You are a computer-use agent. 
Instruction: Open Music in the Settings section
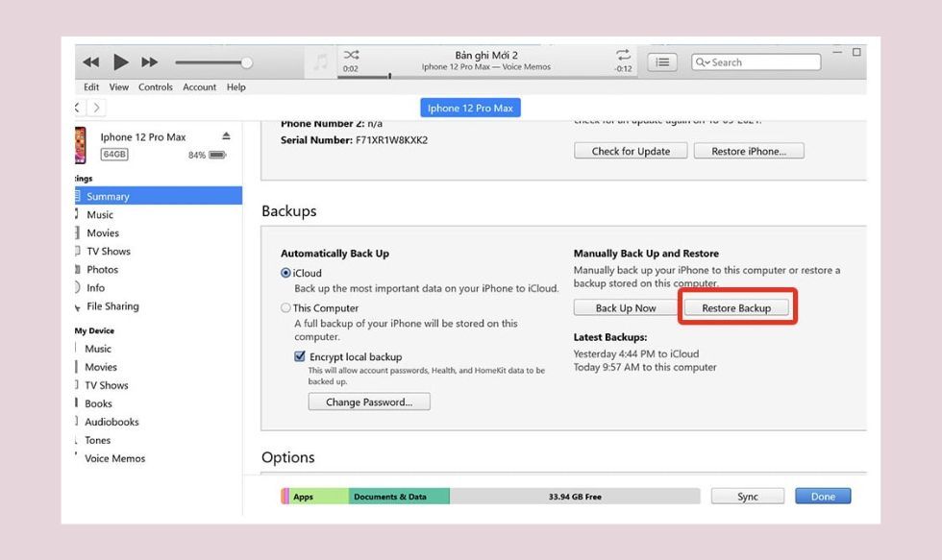(100, 214)
